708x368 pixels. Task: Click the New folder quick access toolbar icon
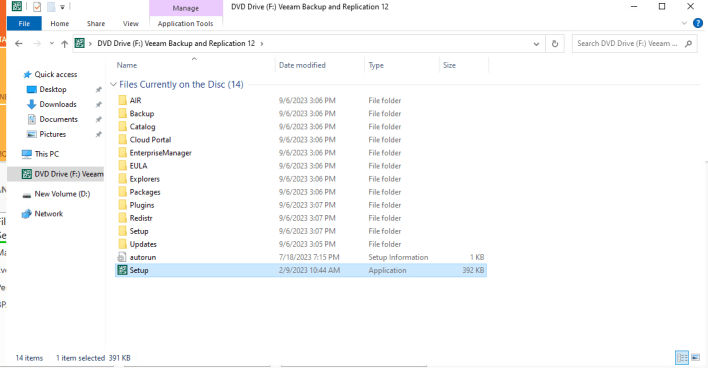(51, 7)
